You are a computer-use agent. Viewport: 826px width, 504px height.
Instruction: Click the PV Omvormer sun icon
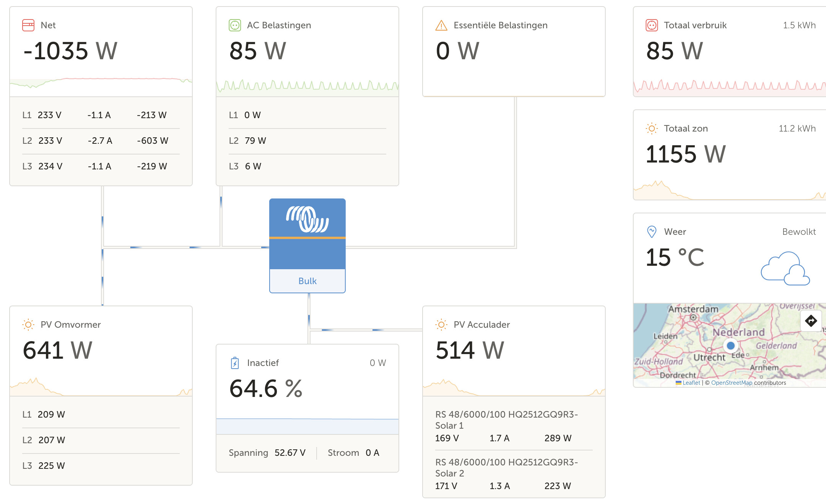point(28,325)
